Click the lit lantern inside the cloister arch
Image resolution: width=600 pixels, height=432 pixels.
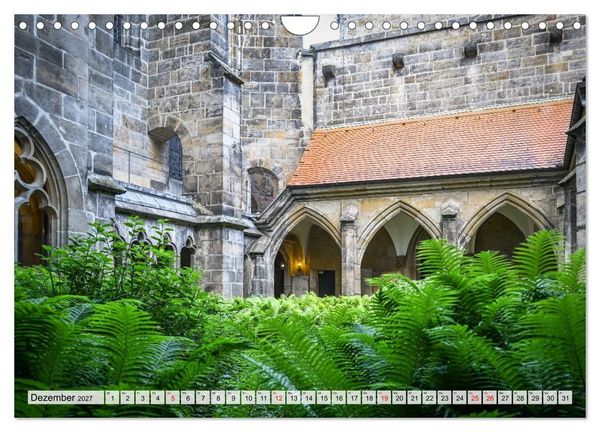click(299, 265)
